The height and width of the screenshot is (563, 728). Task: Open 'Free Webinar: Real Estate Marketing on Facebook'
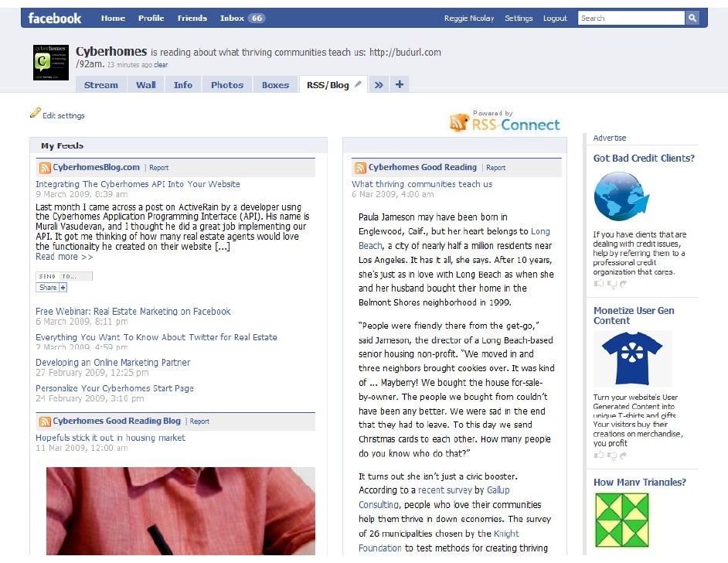tap(133, 311)
